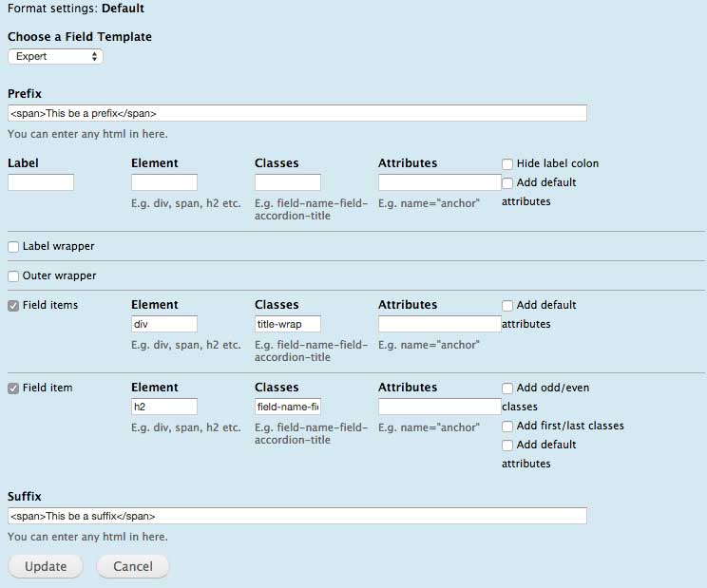Click the Label text input field
Viewport: 707px width, 588px height.
(x=41, y=182)
